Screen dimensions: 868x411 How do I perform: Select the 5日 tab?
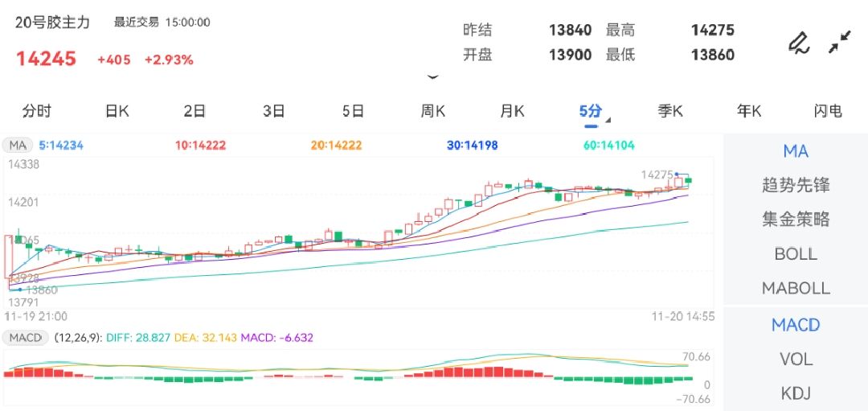(353, 111)
